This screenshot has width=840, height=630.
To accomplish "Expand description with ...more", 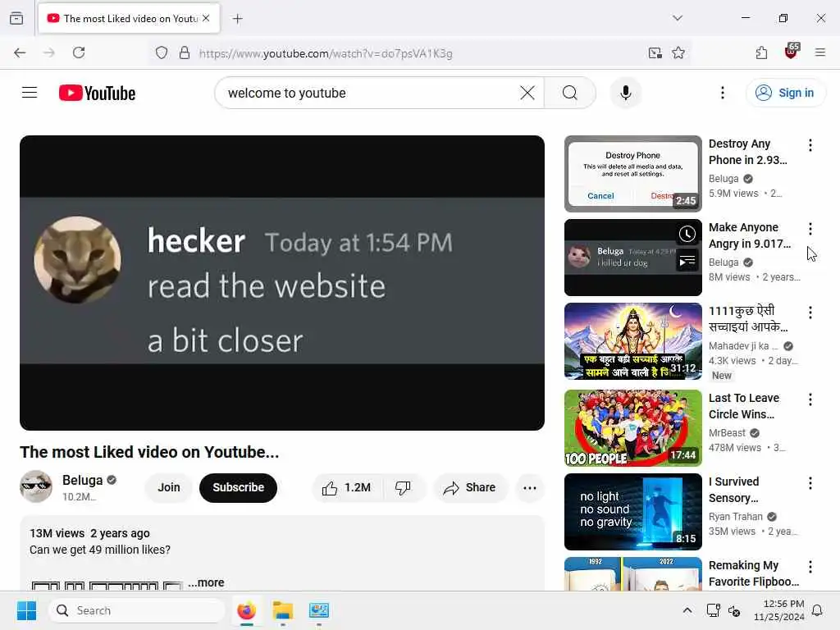I will click(206, 582).
